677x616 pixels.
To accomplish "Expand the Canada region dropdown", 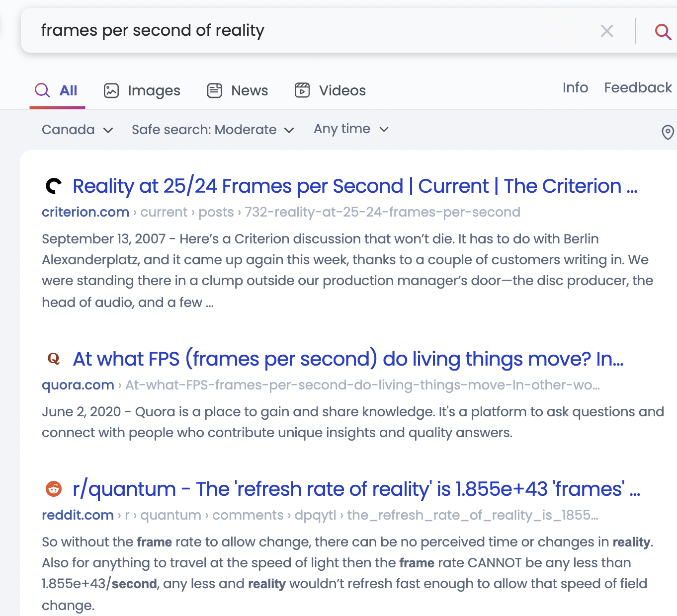I will (78, 130).
